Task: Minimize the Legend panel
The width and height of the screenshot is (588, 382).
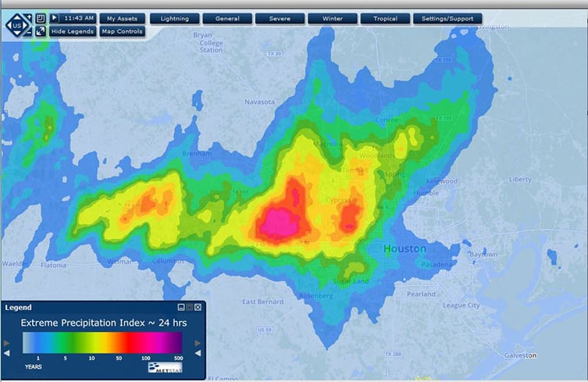Action: point(181,307)
